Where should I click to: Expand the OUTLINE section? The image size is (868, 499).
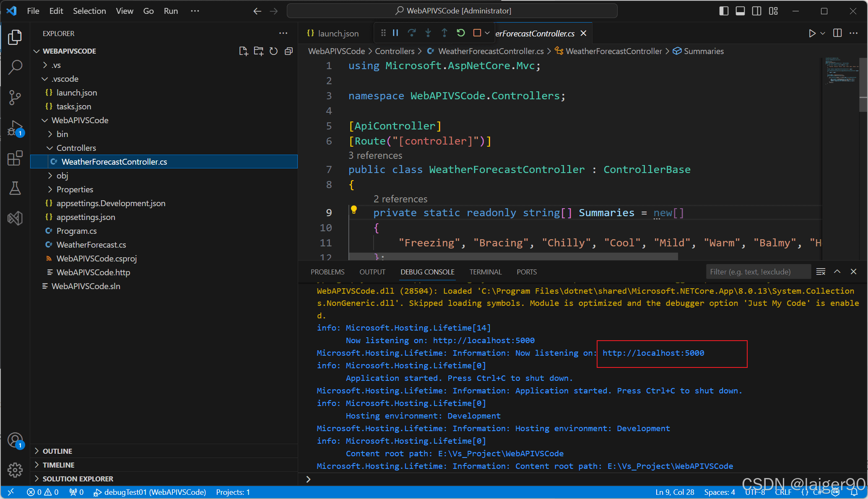point(57,451)
